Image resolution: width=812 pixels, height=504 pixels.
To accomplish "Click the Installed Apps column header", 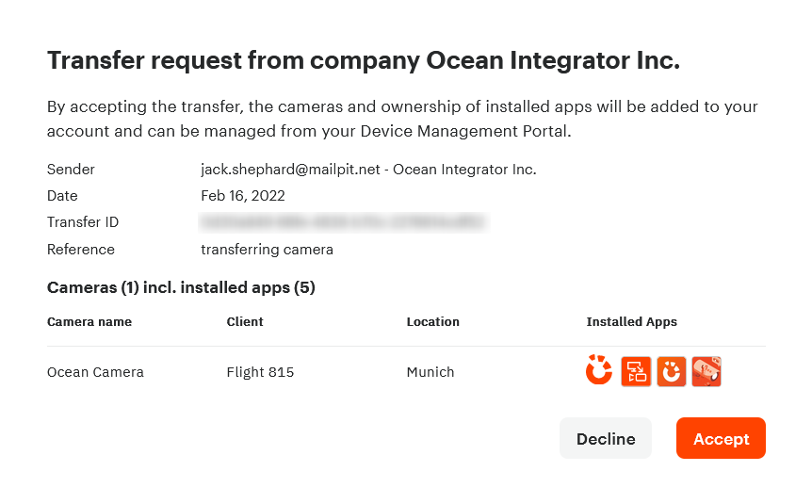I will 631,321.
